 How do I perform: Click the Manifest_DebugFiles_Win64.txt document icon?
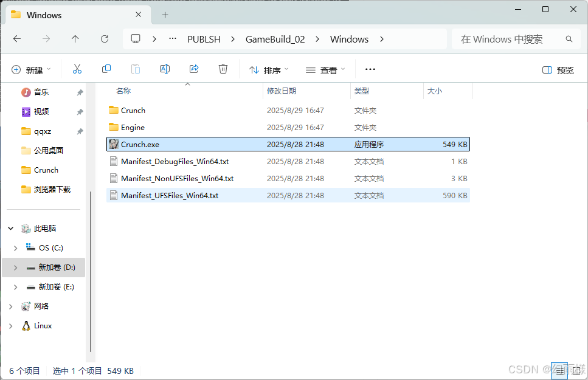pyautogui.click(x=114, y=161)
